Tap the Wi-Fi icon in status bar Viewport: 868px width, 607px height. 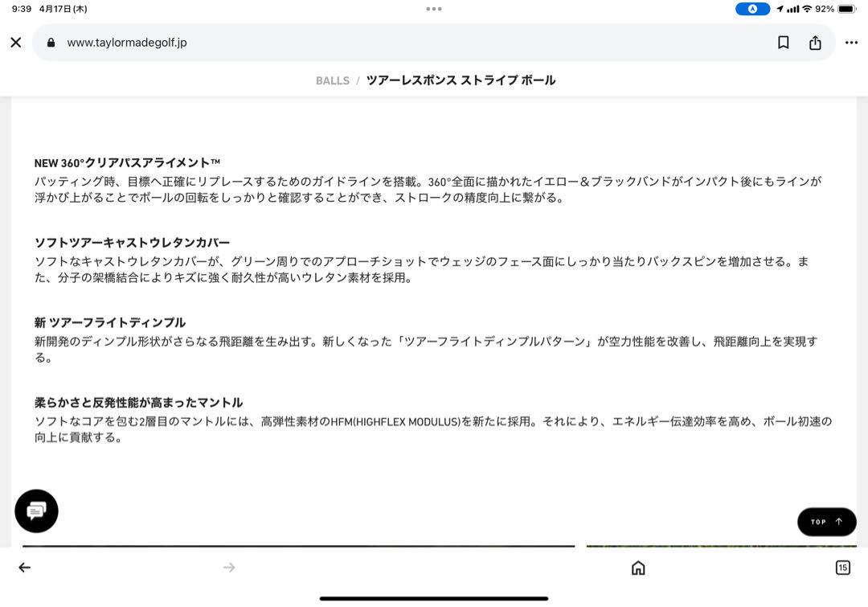(x=807, y=9)
